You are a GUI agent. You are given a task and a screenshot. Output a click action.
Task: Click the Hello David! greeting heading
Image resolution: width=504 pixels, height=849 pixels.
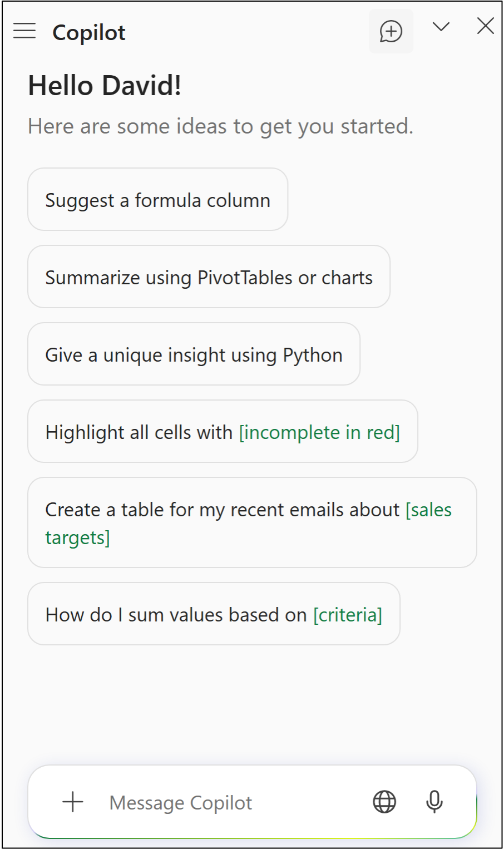105,86
